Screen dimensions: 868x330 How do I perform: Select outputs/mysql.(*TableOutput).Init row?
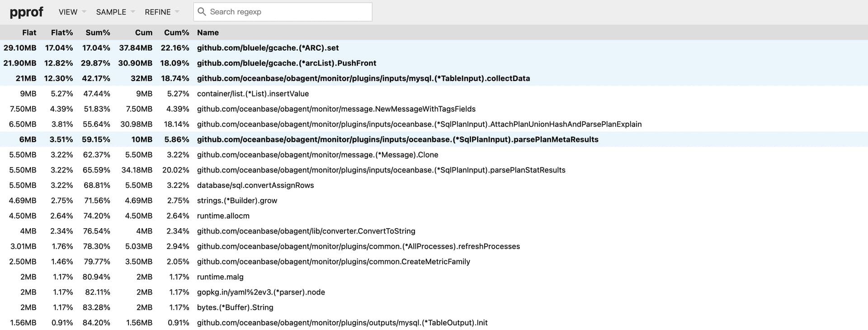(x=434, y=323)
